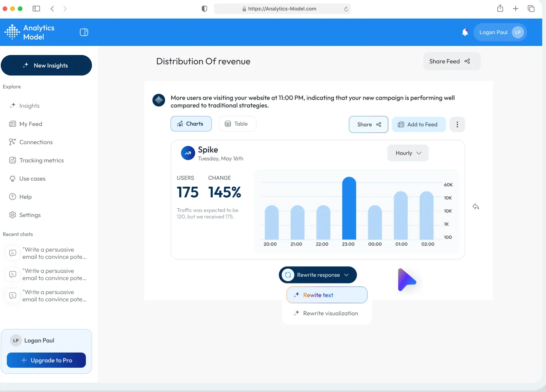This screenshot has width=546, height=392.
Task: Open the three-dot more options menu
Action: [x=457, y=124]
